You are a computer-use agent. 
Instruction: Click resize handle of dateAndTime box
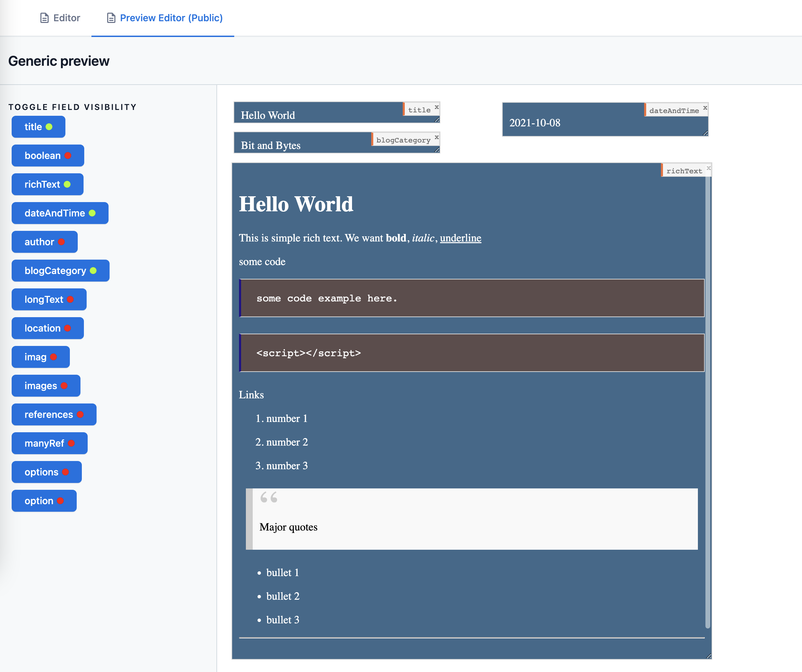tap(705, 133)
